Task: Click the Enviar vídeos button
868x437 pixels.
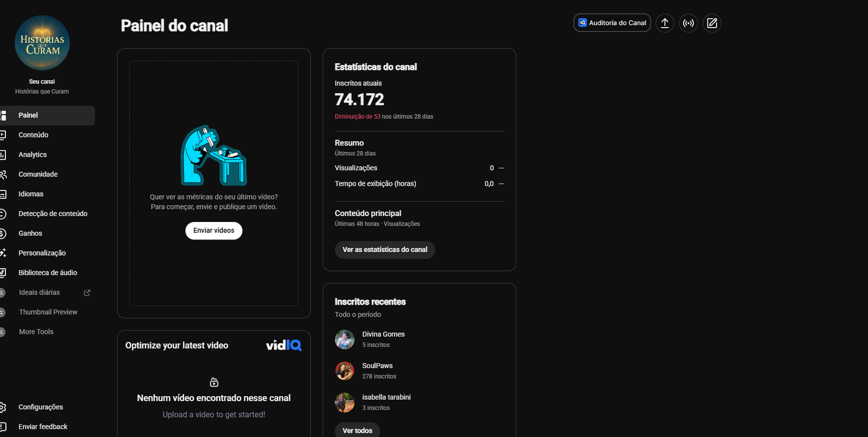Action: point(214,231)
